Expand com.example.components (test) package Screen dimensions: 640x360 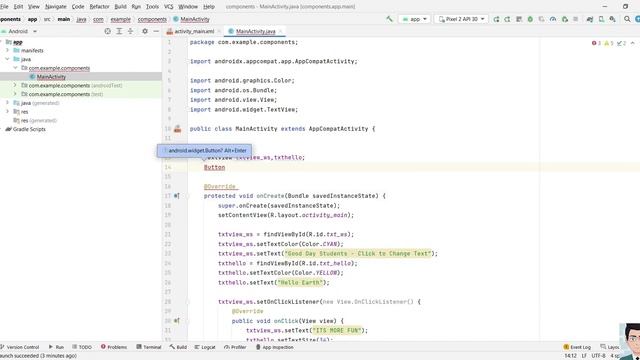pos(16,94)
